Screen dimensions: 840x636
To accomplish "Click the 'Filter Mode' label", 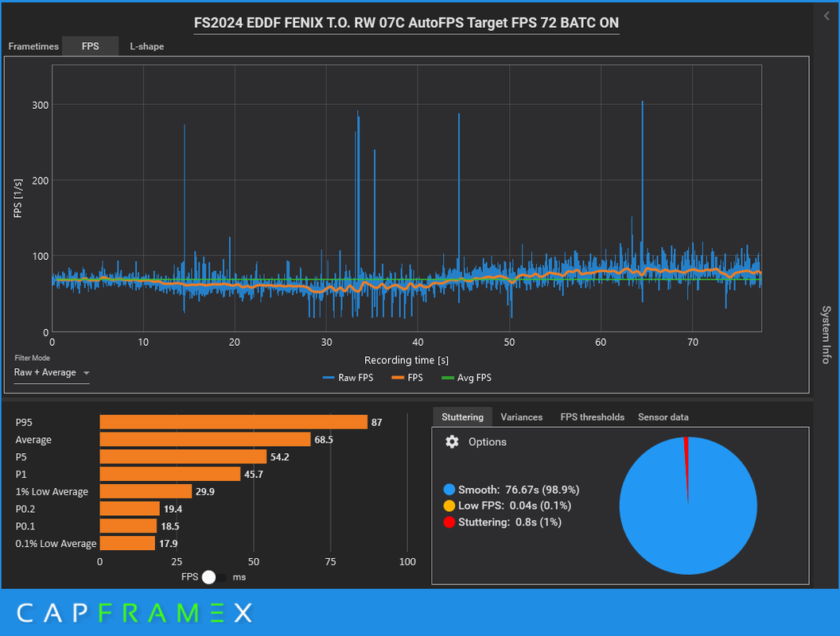I will [32, 358].
